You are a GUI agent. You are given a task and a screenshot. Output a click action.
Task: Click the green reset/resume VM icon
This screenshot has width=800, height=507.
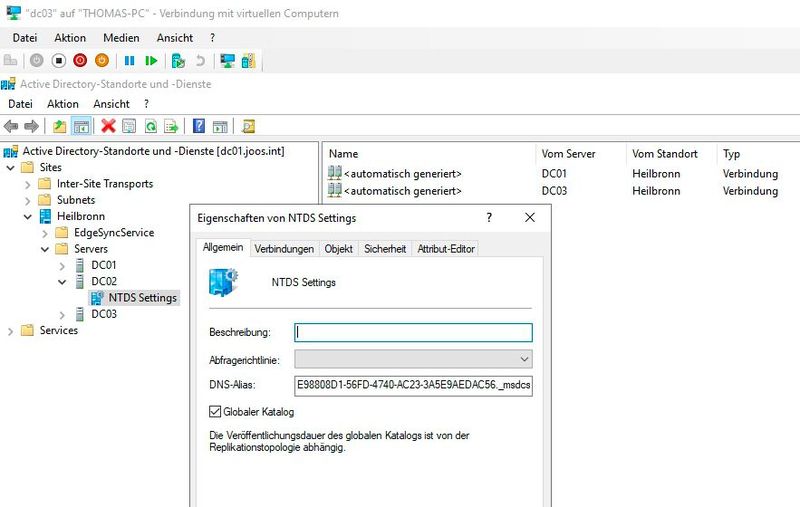(151, 61)
